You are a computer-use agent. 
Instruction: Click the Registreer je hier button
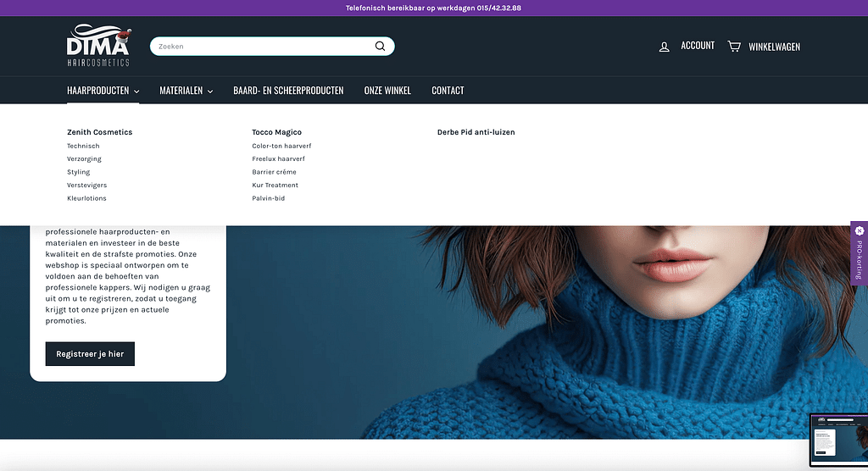tap(90, 354)
